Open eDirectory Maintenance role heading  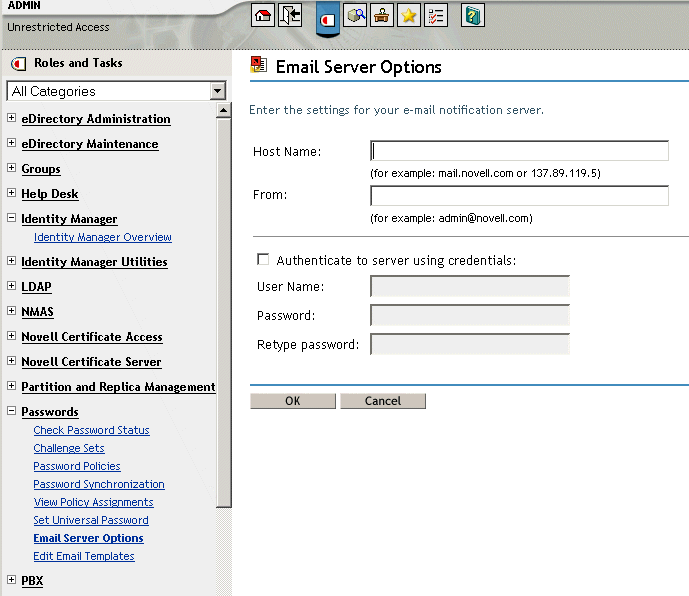pos(90,144)
